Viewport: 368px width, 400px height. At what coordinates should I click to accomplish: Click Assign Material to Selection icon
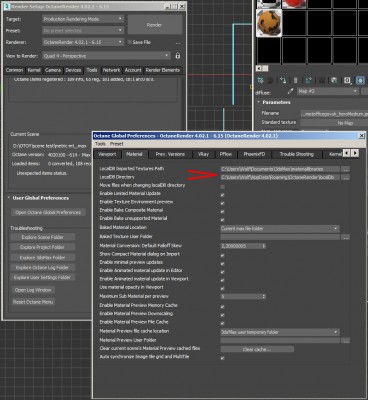coord(283,80)
